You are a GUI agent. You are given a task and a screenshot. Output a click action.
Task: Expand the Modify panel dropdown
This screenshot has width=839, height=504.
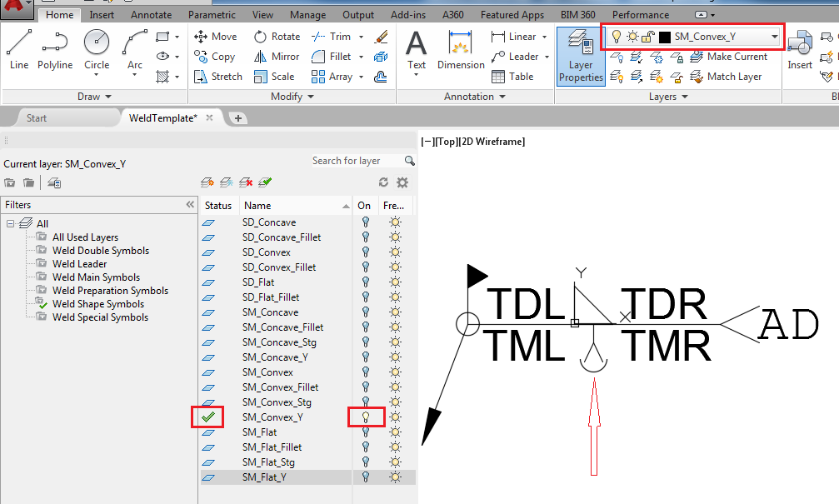[x=311, y=97]
